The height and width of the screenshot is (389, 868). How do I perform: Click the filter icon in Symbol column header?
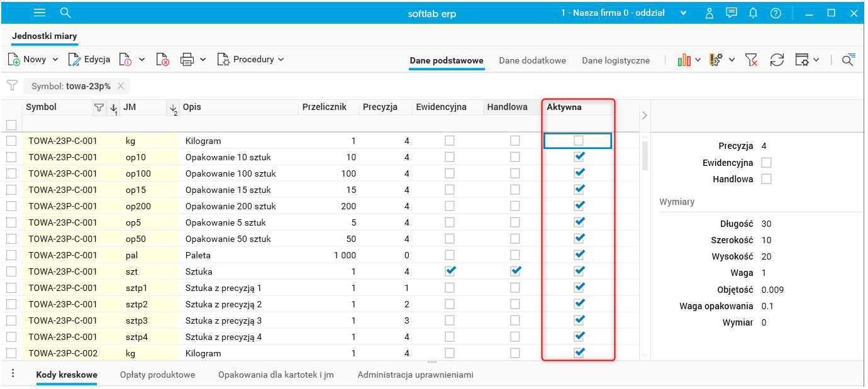coord(99,108)
